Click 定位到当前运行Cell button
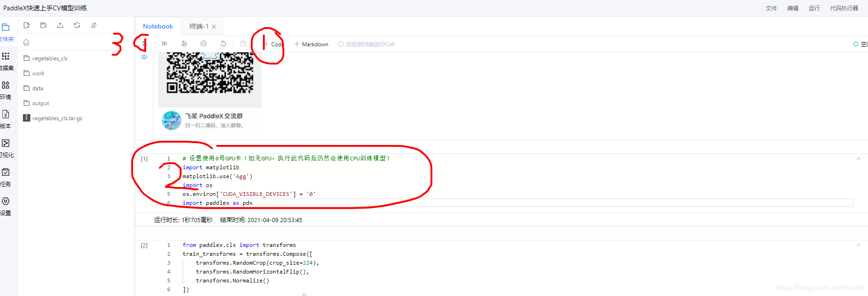Viewport: 868px width, 296px height. 366,44
